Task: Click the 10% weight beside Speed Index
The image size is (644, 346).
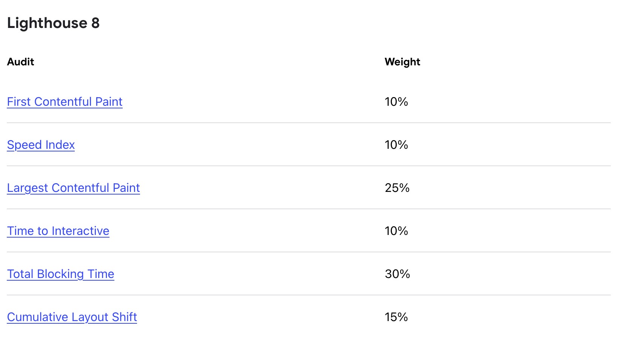Action: [396, 145]
